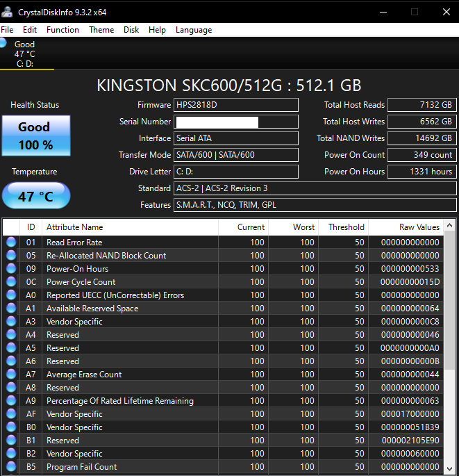
Task: Click the Firmware field HPS2818D
Action: [x=235, y=105]
